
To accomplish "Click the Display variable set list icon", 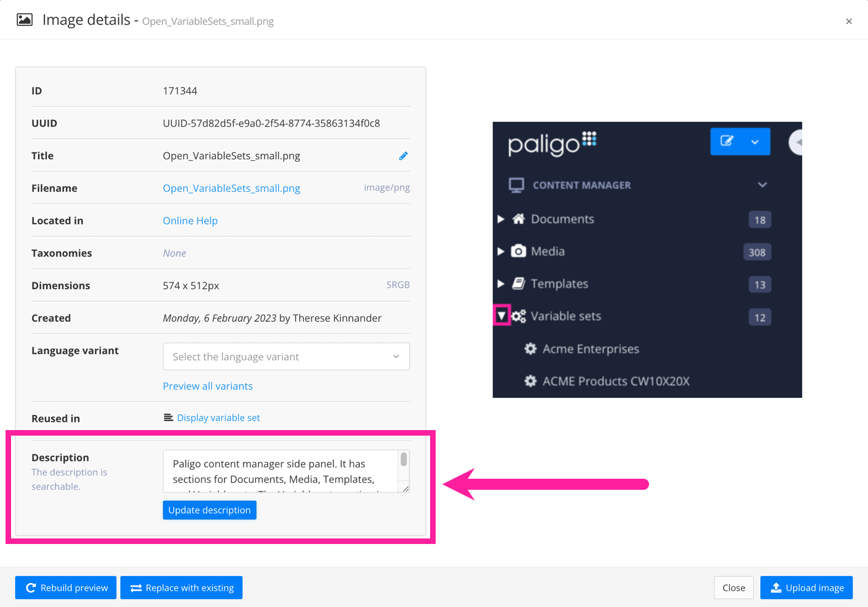I will tap(168, 417).
